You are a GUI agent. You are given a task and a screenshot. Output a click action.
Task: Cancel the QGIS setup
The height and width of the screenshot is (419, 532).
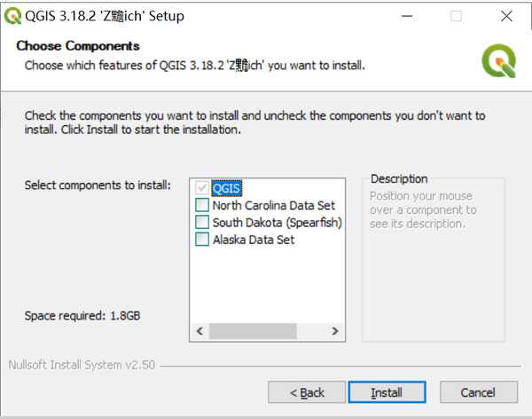(x=478, y=392)
